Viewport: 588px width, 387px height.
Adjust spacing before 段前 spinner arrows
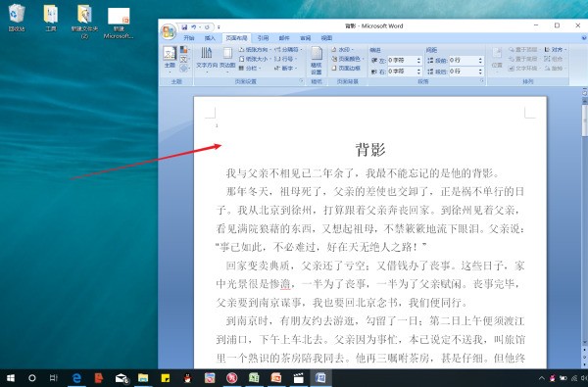pyautogui.click(x=480, y=60)
